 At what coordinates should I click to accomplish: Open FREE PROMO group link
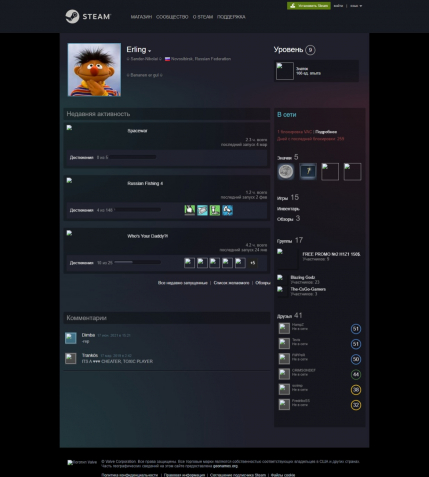tap(331, 254)
